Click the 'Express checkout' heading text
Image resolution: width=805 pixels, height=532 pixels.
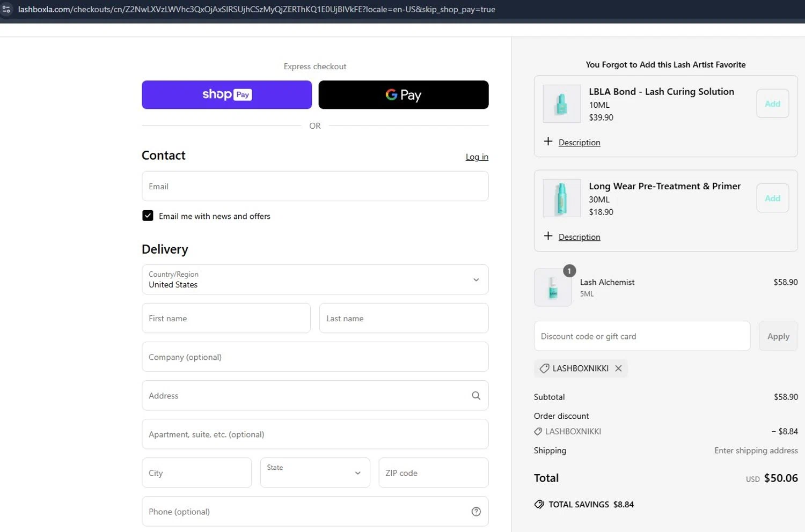coord(315,66)
